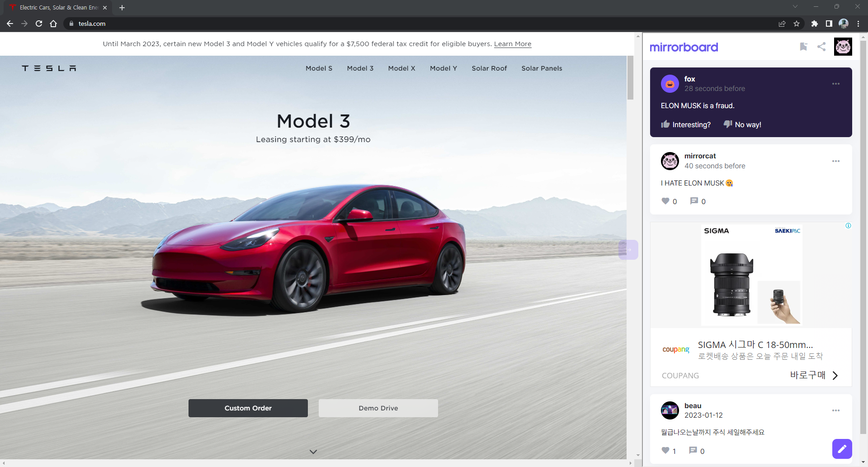Open more options on beau's post
Viewport: 868px width, 467px height.
click(836, 410)
